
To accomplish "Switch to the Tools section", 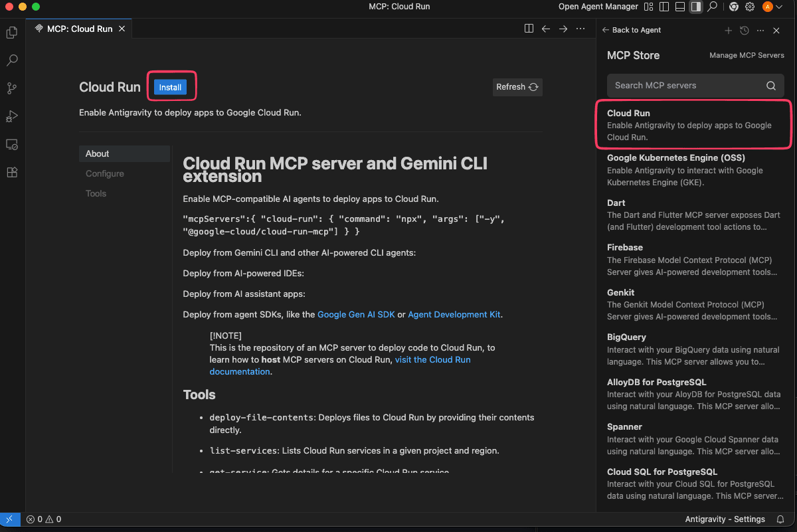I will (x=96, y=193).
